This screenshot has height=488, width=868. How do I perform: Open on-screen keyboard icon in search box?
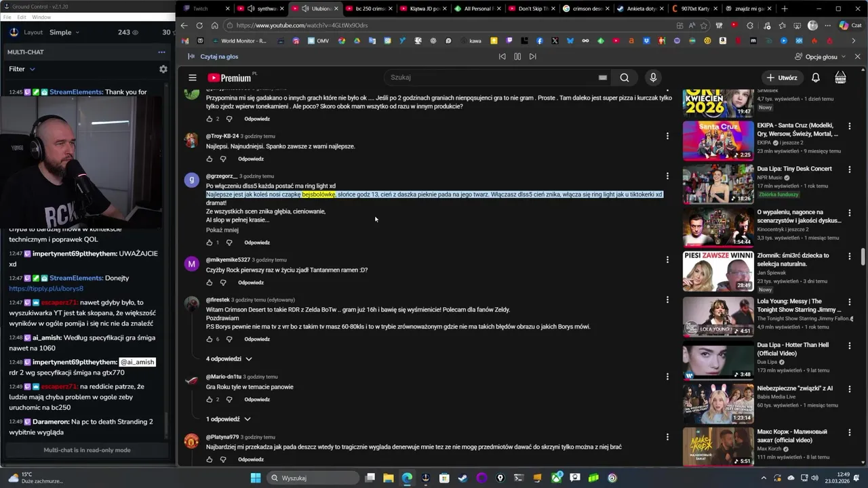click(602, 77)
